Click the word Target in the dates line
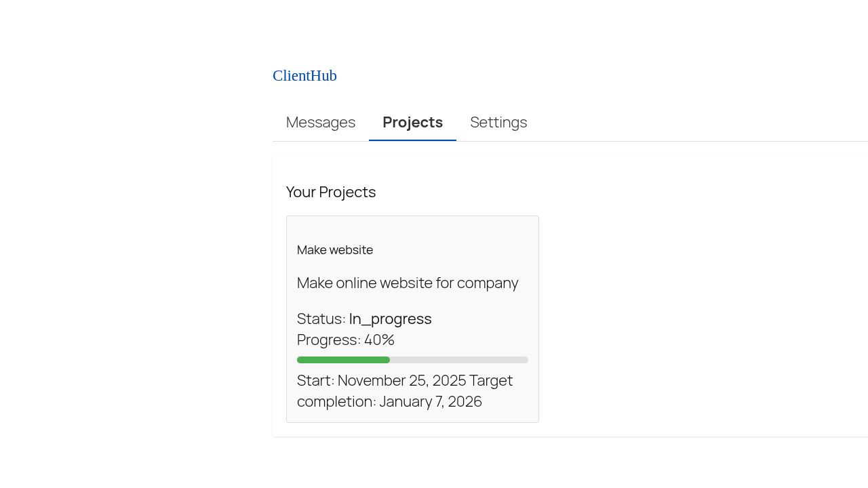This screenshot has height=488, width=868. click(x=491, y=381)
